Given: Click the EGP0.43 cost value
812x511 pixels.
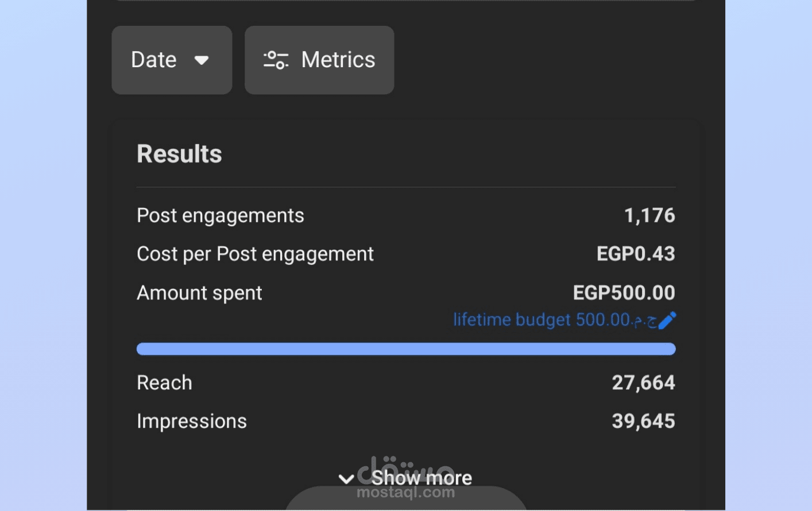Looking at the screenshot, I should click(x=636, y=254).
